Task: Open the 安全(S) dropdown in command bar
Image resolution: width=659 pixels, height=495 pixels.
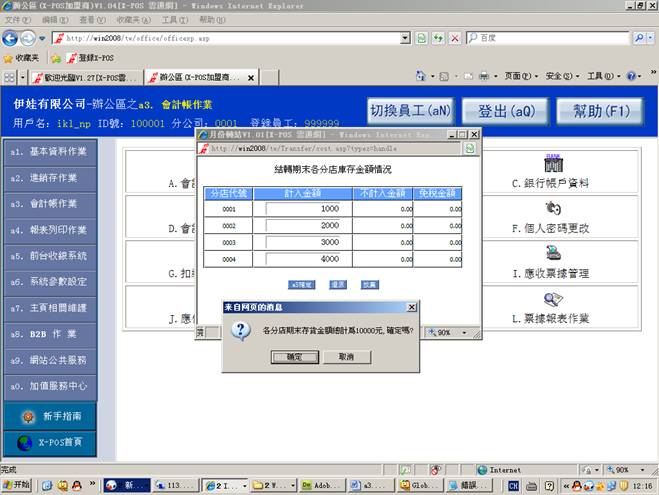Action: coord(562,76)
